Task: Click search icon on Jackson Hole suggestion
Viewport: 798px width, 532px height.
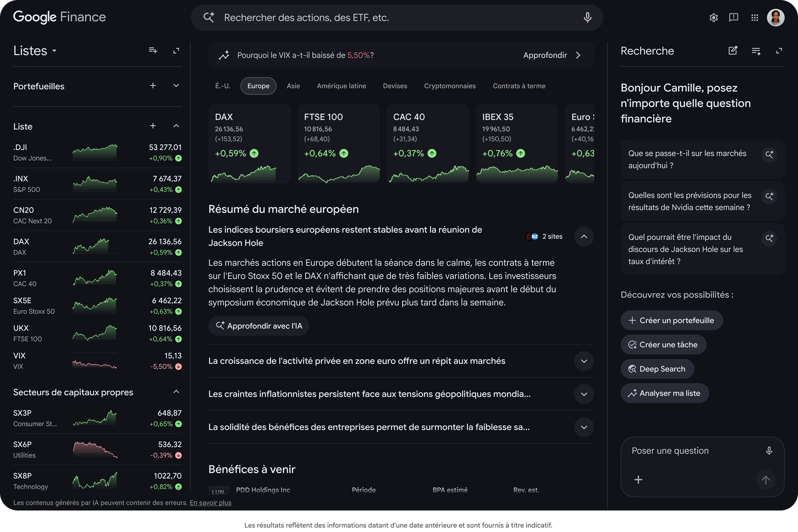Action: click(x=769, y=238)
